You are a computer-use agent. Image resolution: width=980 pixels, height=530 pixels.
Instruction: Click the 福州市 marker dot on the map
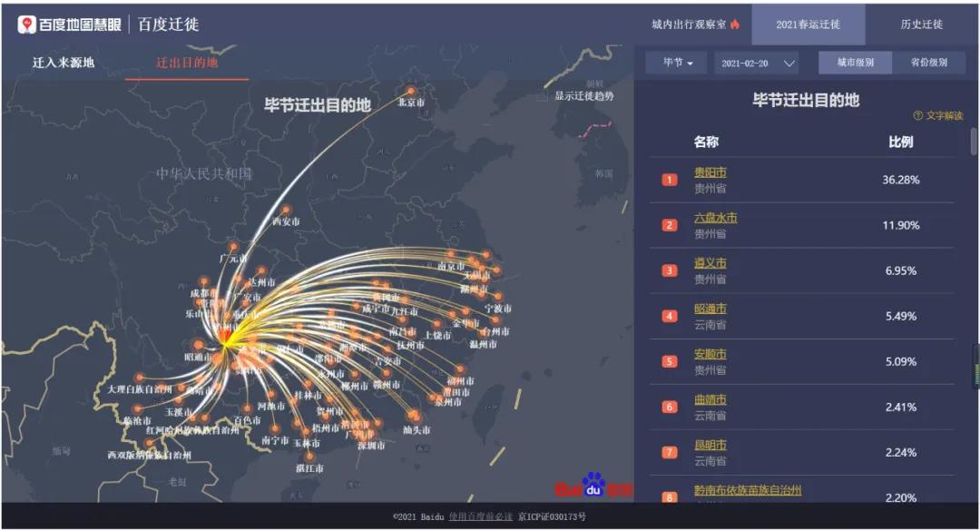tap(461, 370)
